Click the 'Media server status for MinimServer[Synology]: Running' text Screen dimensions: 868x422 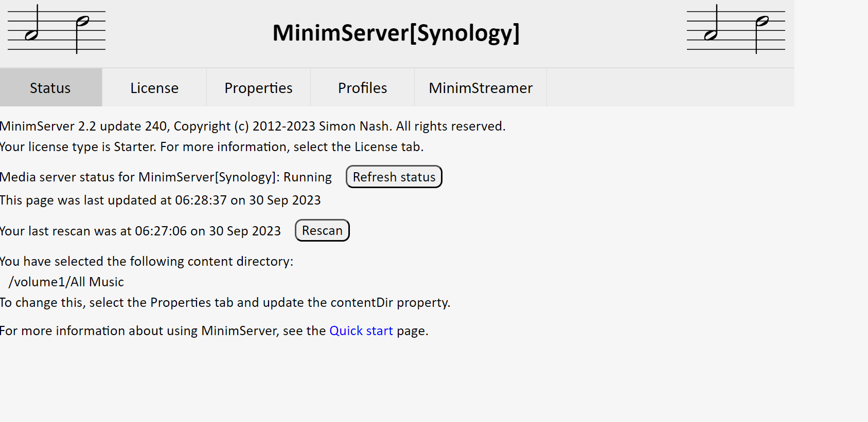click(166, 177)
